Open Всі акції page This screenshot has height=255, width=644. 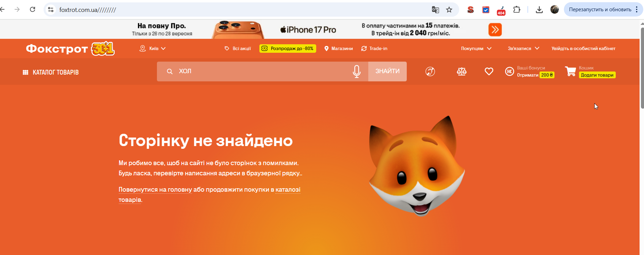tap(238, 49)
